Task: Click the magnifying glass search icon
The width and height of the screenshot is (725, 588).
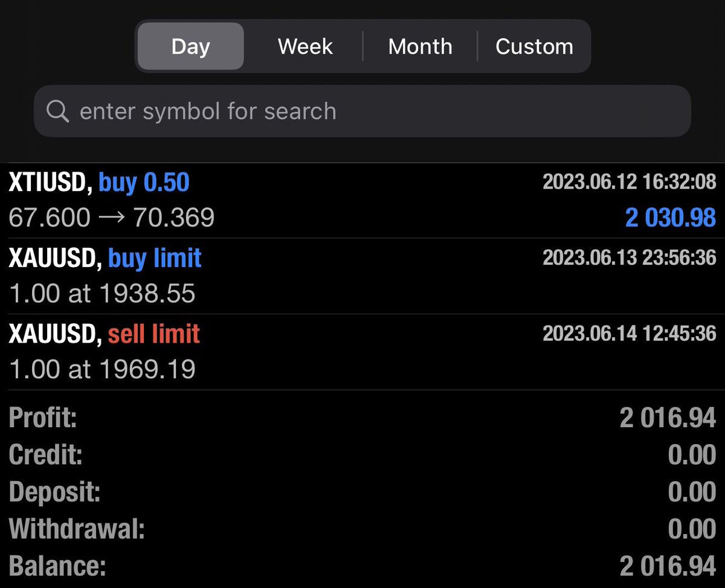Action: (x=57, y=111)
